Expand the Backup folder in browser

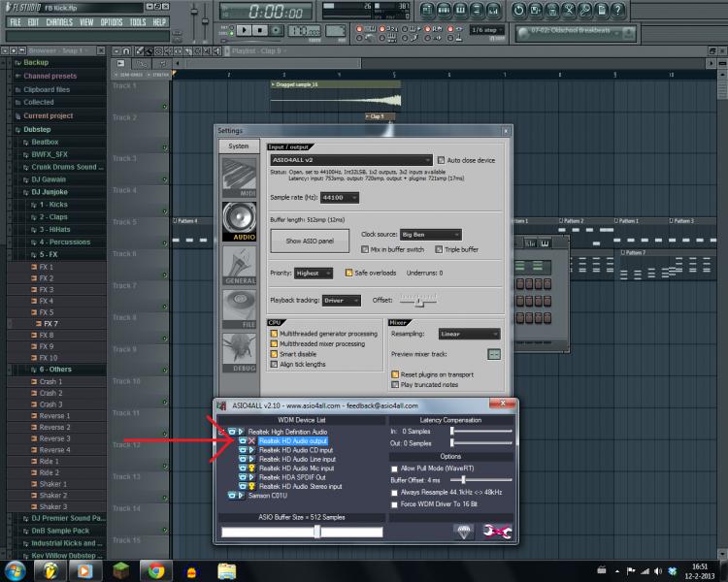36,63
